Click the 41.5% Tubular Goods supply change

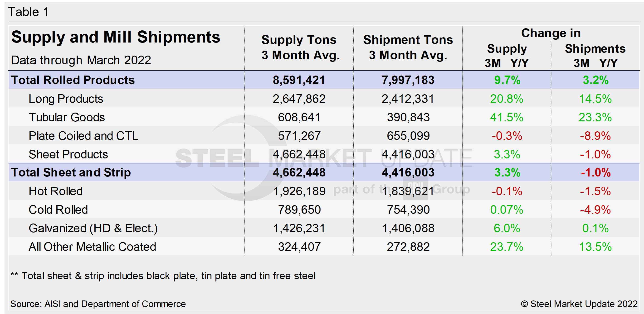coord(507,117)
